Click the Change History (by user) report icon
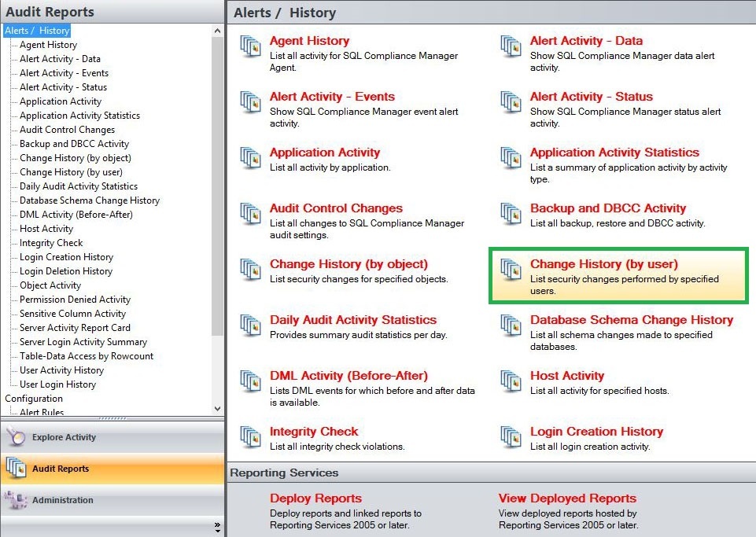The height and width of the screenshot is (537, 756). (511, 270)
